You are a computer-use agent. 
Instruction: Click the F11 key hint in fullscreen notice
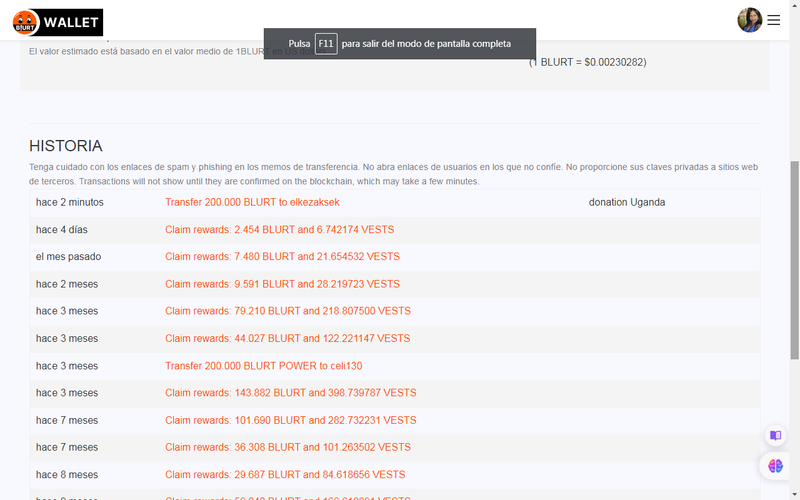point(326,44)
